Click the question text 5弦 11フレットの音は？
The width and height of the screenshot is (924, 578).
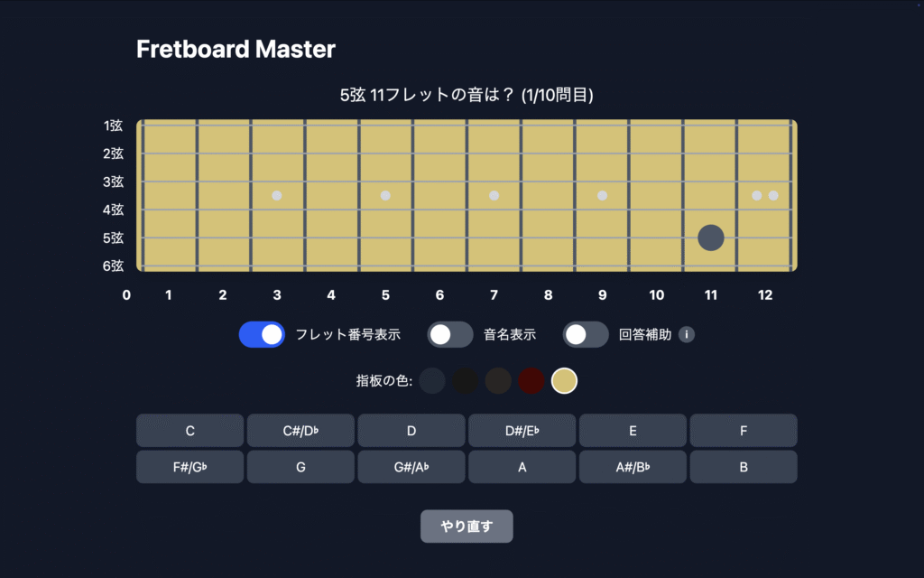point(428,95)
